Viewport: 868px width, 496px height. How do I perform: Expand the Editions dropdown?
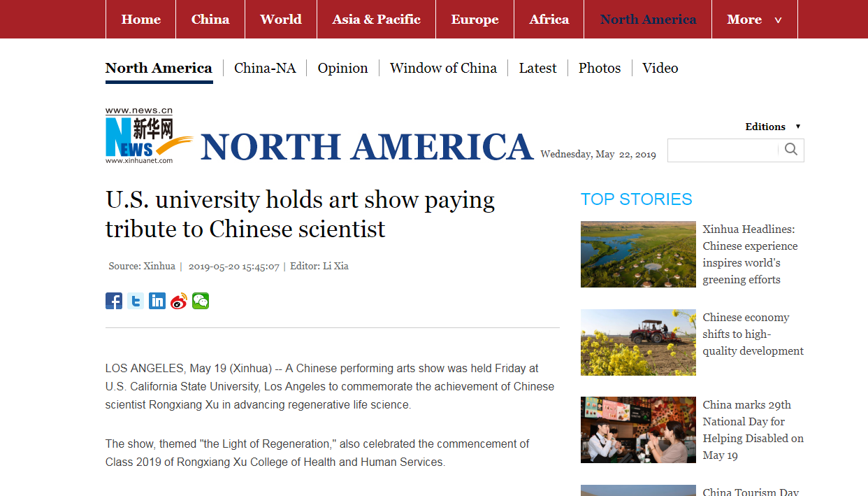click(x=773, y=127)
